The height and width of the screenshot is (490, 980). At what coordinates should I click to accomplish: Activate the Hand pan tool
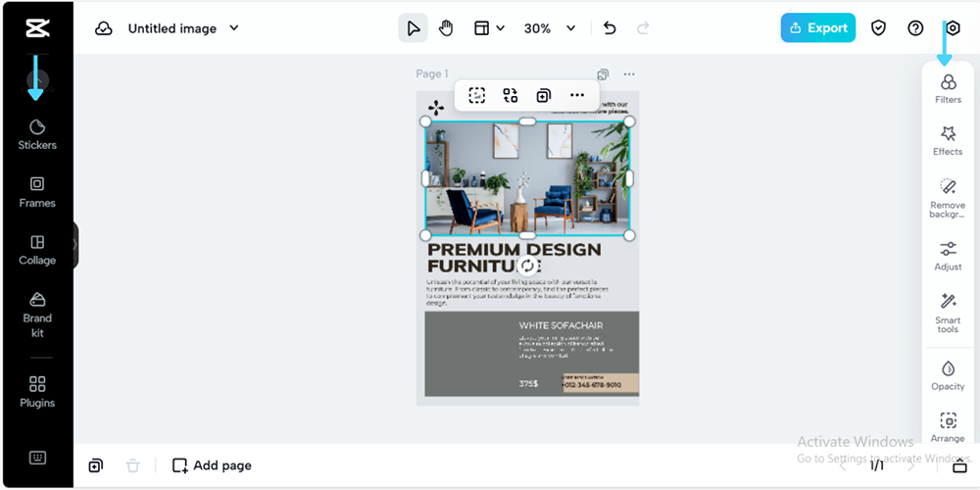coord(446,28)
